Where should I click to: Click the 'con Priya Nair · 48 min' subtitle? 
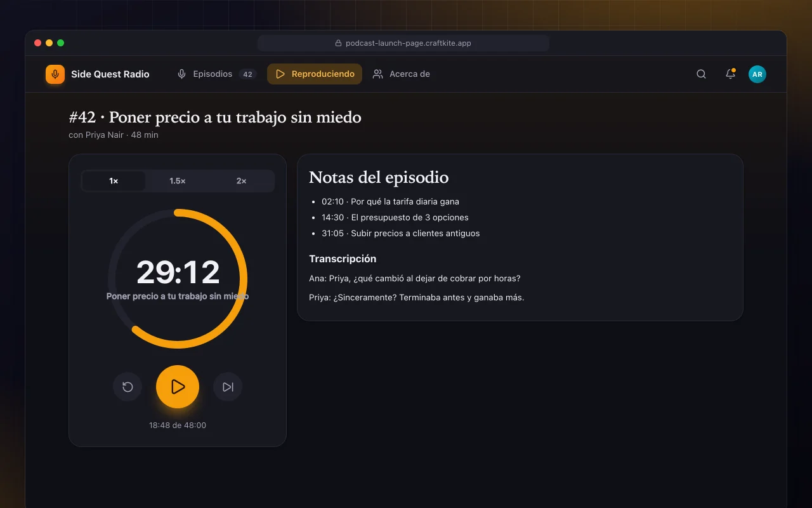[x=114, y=135]
